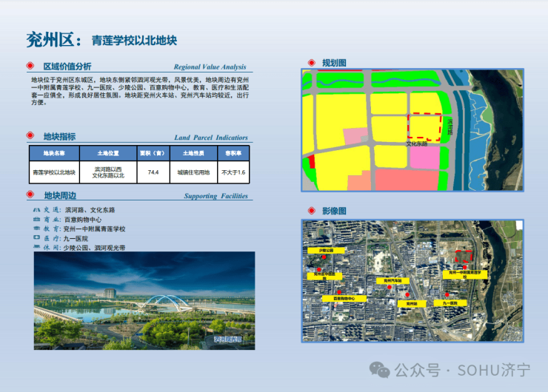This screenshot has width=548, height=392.
Task: Click the red dashed parcel on planning map
Action: click(x=425, y=126)
